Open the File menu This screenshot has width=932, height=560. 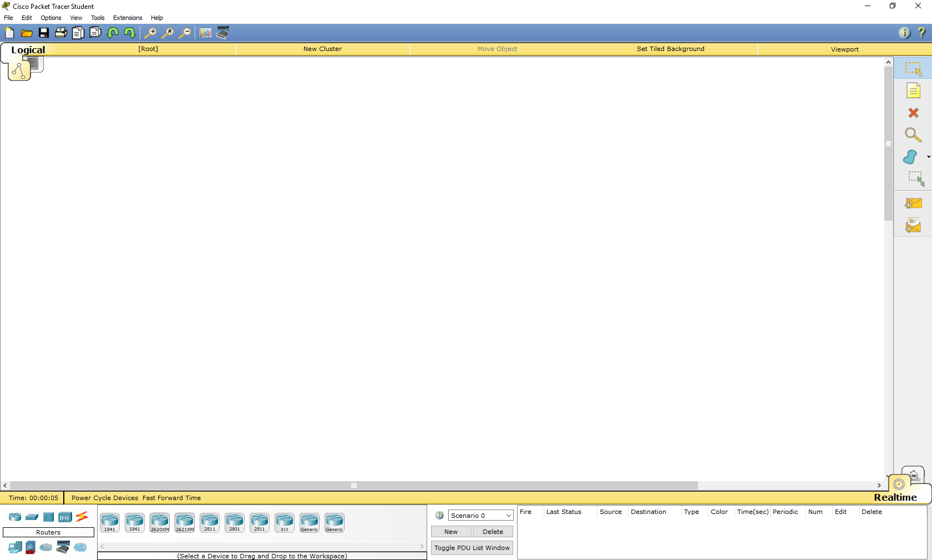[x=8, y=18]
